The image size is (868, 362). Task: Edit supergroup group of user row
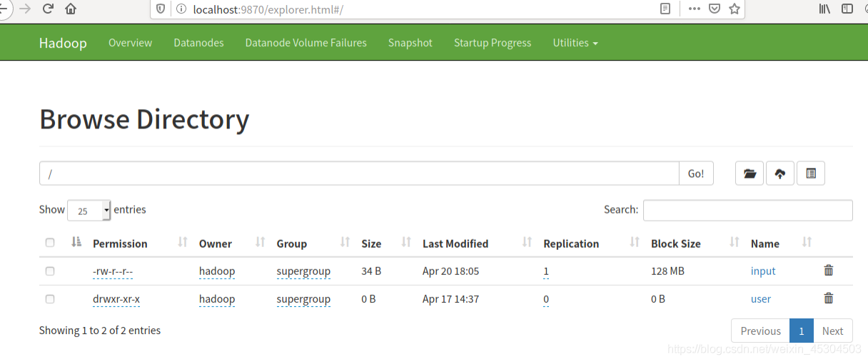[303, 299]
